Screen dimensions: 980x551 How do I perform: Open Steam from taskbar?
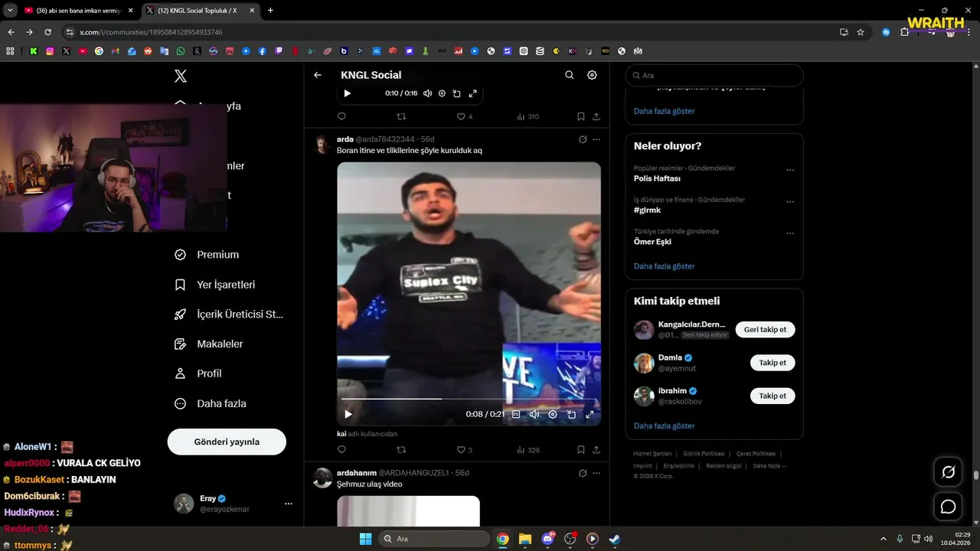614,539
